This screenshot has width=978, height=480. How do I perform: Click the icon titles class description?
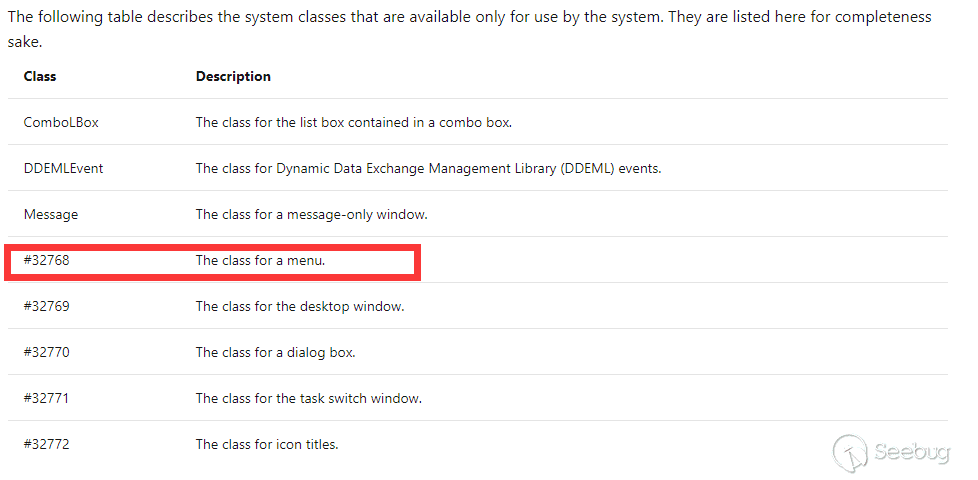pos(267,444)
